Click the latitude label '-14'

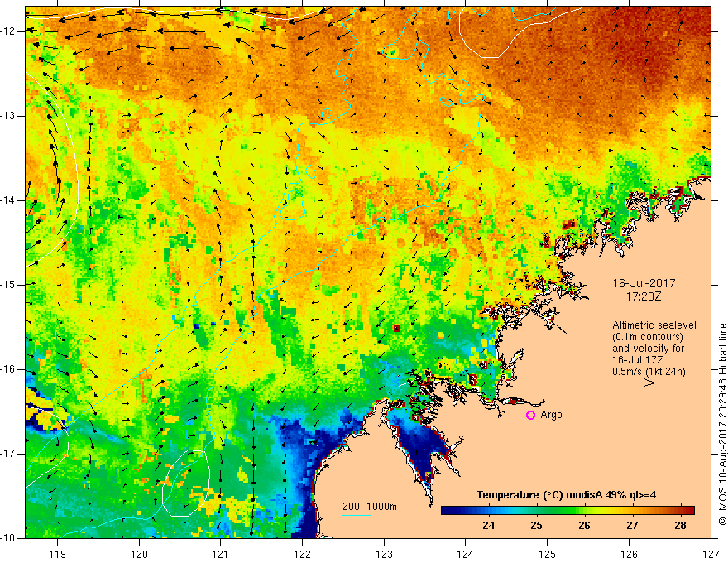(x=8, y=200)
